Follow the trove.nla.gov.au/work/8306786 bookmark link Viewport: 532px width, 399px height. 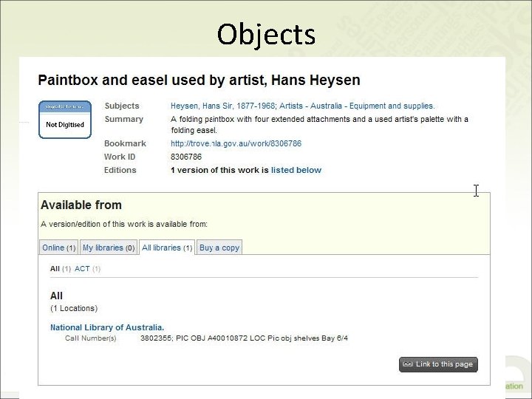pos(236,143)
